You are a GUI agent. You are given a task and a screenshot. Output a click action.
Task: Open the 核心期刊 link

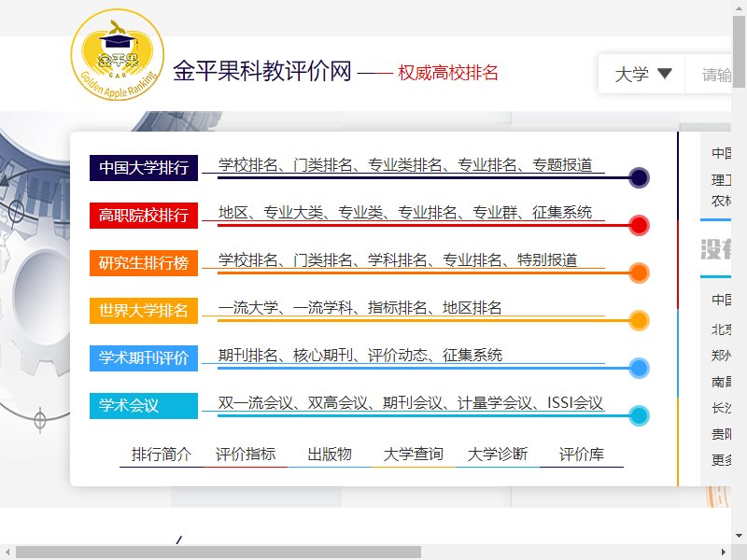coord(322,356)
